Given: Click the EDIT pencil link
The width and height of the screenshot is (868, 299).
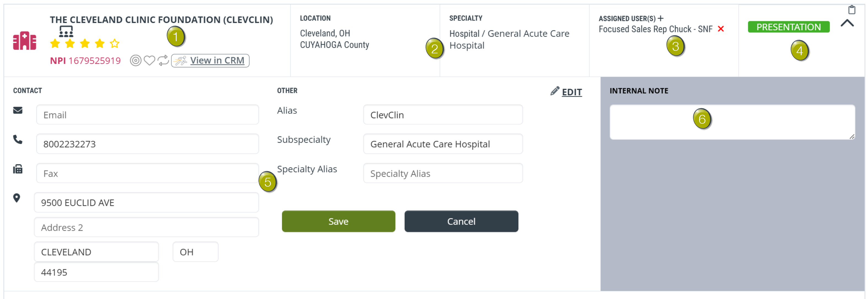Looking at the screenshot, I should 566,91.
